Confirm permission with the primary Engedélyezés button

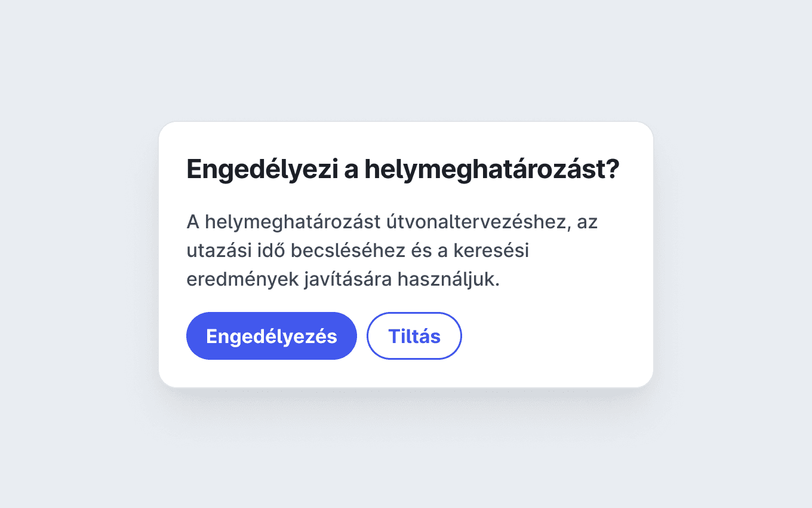tap(272, 336)
